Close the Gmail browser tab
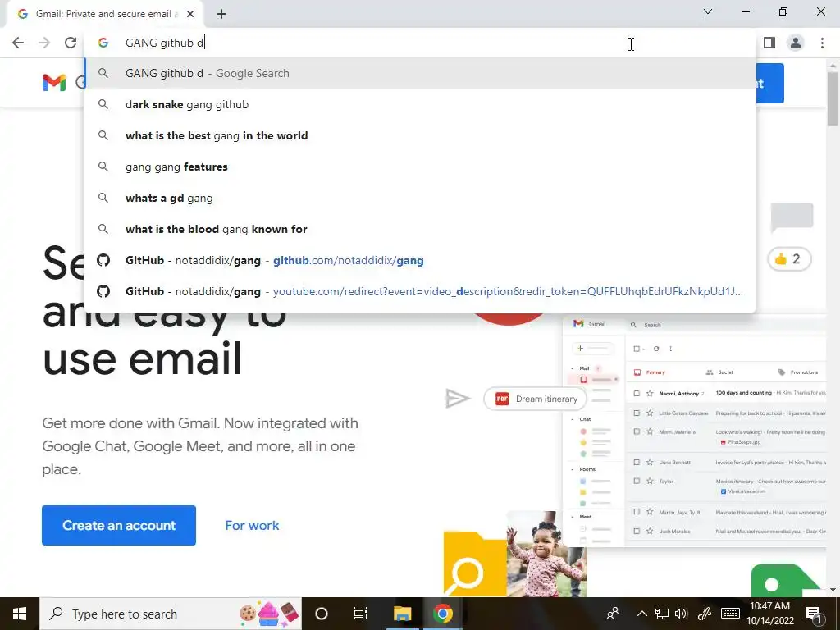The height and width of the screenshot is (630, 840). tap(190, 14)
